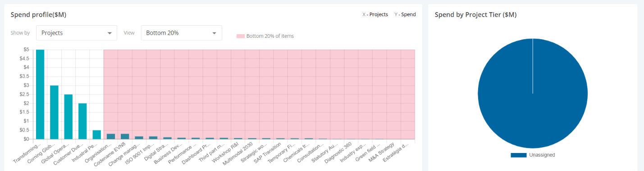Click the Unassigned pie chart slice
644x171 pixels.
[533, 94]
